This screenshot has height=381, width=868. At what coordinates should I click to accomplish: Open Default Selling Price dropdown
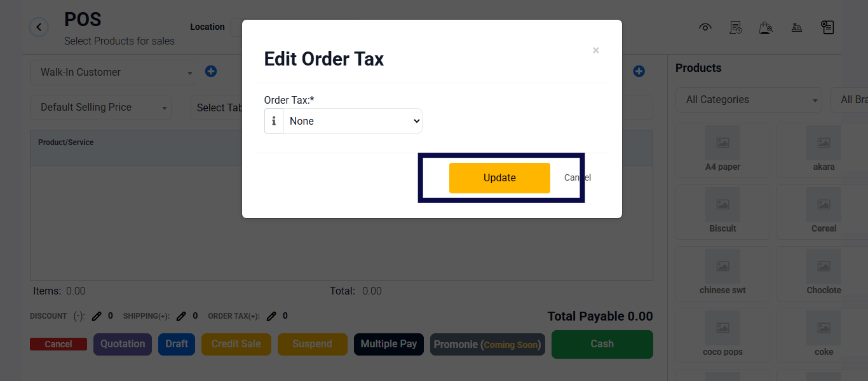(x=101, y=107)
